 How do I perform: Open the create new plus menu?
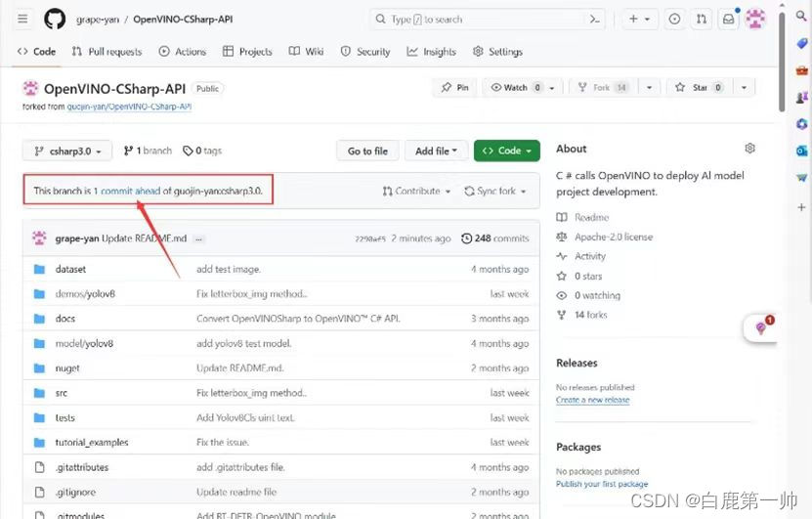tap(640, 20)
